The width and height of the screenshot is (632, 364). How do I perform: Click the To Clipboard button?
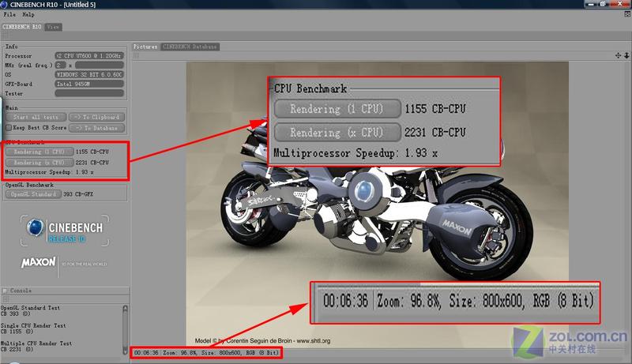[x=96, y=117]
